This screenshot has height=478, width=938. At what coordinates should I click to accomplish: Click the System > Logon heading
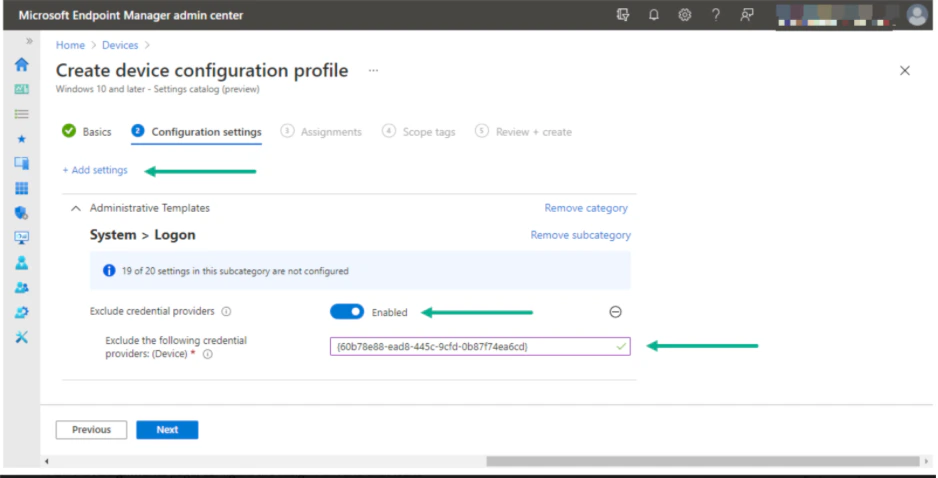pyautogui.click(x=142, y=235)
